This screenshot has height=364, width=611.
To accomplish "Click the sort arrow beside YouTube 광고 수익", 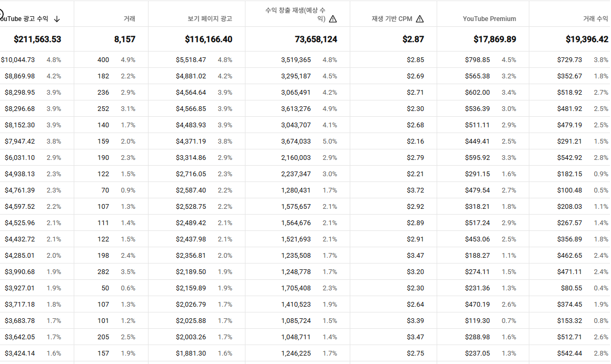I will coord(57,19).
